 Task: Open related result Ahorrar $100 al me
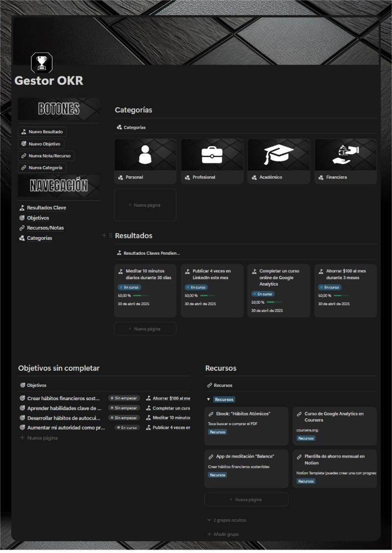(168, 398)
